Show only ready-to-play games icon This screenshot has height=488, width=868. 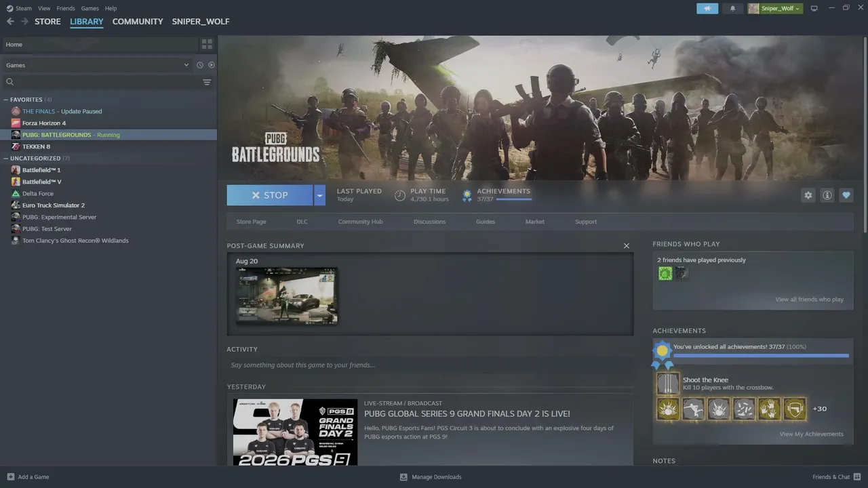[x=212, y=65]
